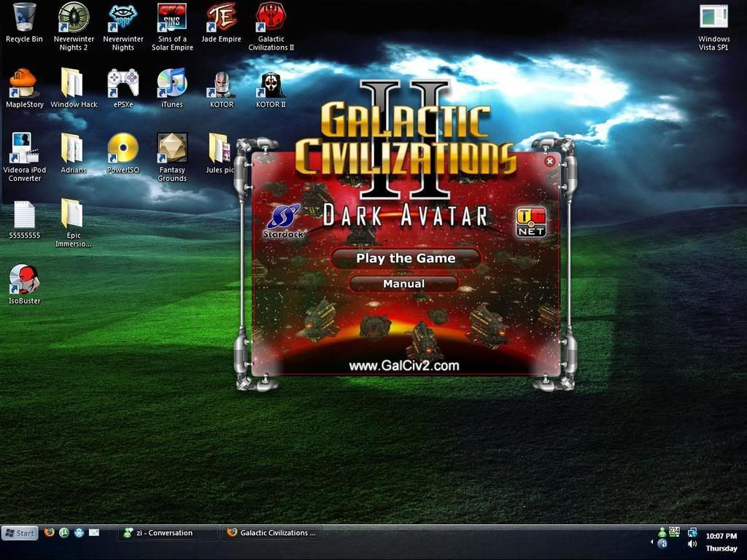
Task: Select the MapleStory mushroom icon
Action: (24, 88)
